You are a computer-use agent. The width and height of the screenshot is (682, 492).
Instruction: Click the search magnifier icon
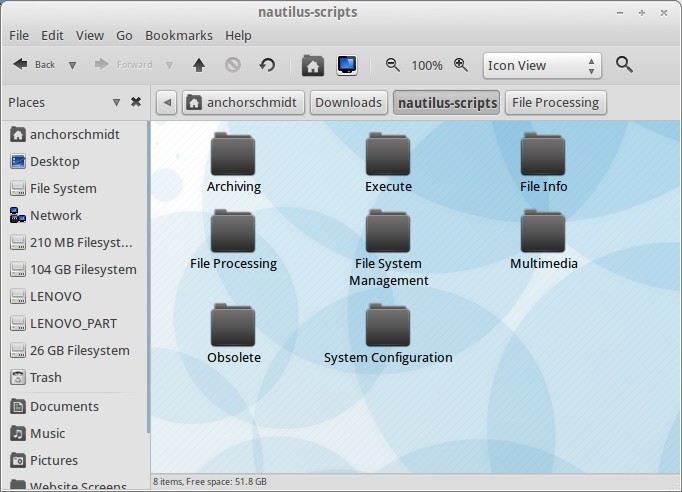click(624, 65)
